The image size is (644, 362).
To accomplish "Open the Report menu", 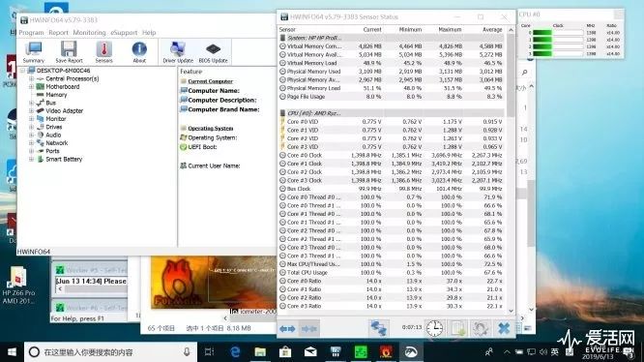I will [58, 33].
